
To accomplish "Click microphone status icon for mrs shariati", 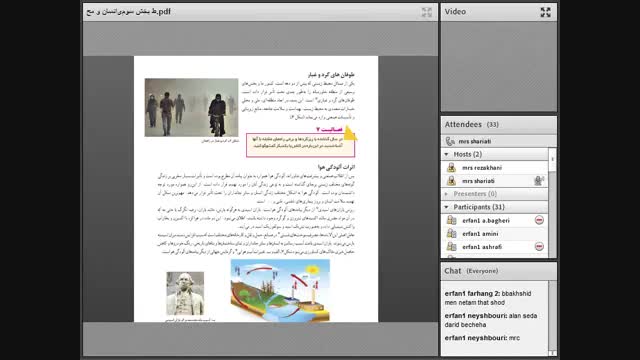I will pos(539,180).
